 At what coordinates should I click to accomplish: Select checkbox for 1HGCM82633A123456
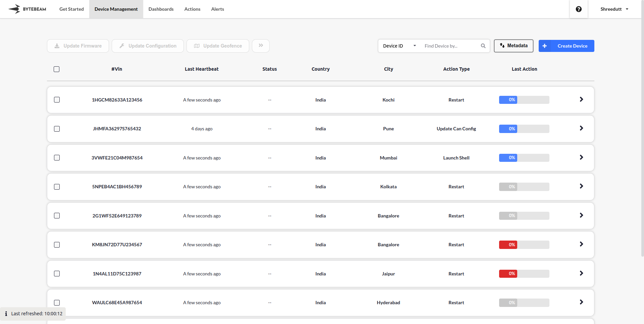(x=57, y=100)
